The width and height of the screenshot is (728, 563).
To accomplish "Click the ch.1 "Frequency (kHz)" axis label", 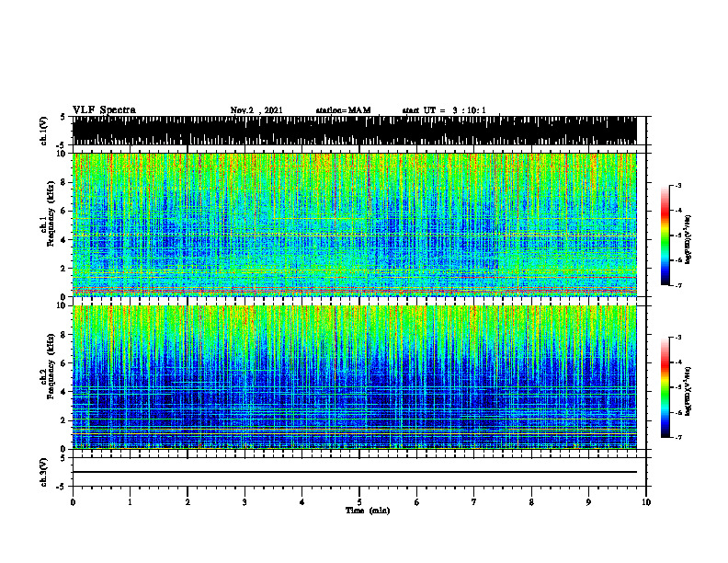I will pos(51,213).
